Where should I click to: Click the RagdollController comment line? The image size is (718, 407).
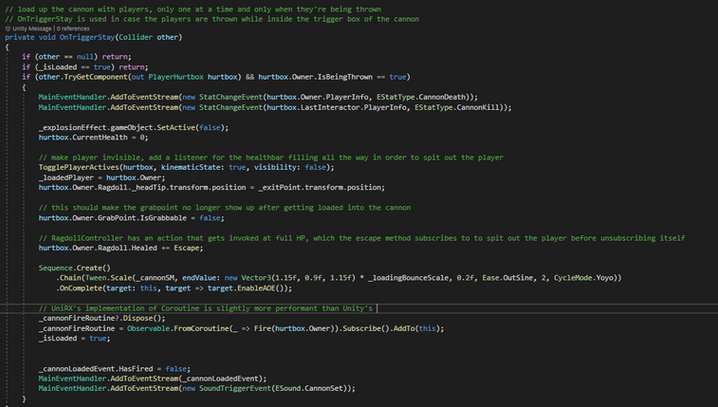pyautogui.click(x=362, y=238)
